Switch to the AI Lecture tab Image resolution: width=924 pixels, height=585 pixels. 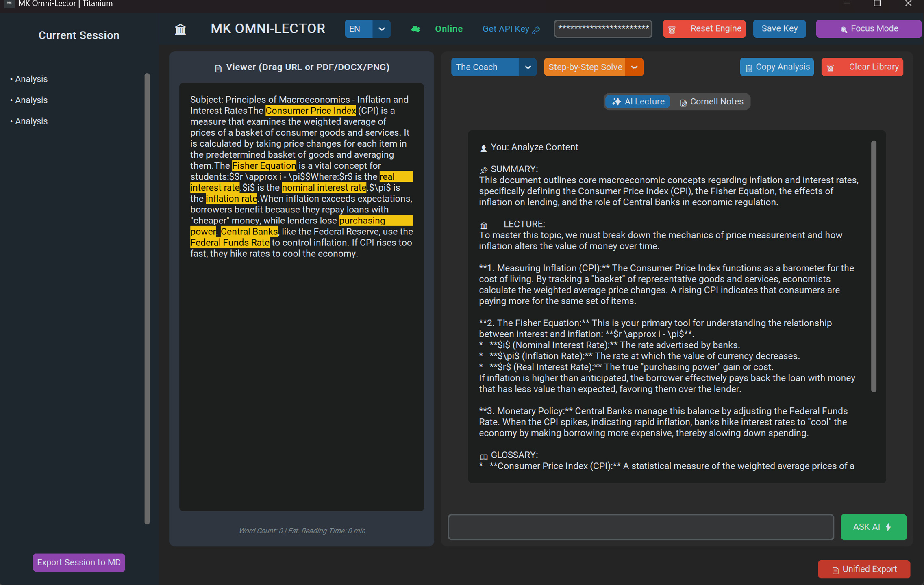[638, 102]
